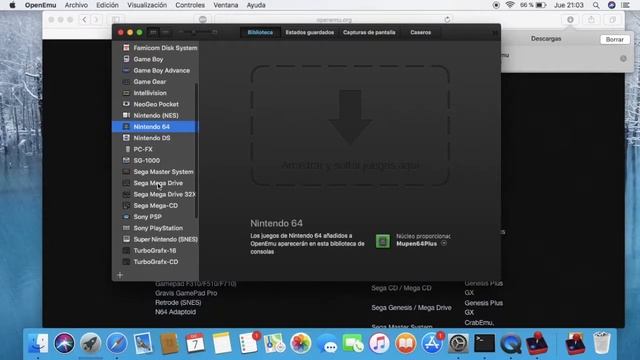
Task: Switch OpenEmu to list view
Action: click(165, 32)
